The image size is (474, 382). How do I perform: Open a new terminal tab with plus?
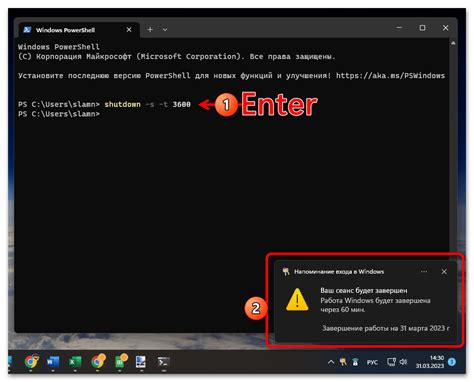pyautogui.click(x=150, y=30)
